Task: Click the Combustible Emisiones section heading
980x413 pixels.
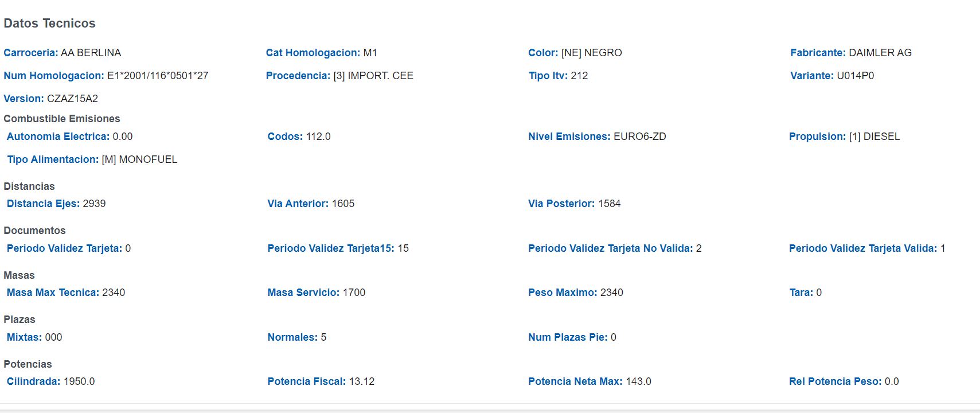Action: click(x=62, y=119)
